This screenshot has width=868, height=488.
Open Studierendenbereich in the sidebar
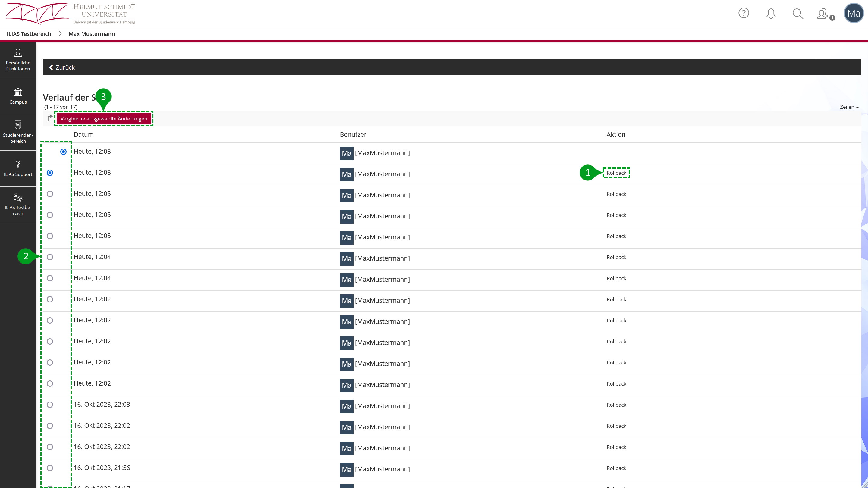18,132
